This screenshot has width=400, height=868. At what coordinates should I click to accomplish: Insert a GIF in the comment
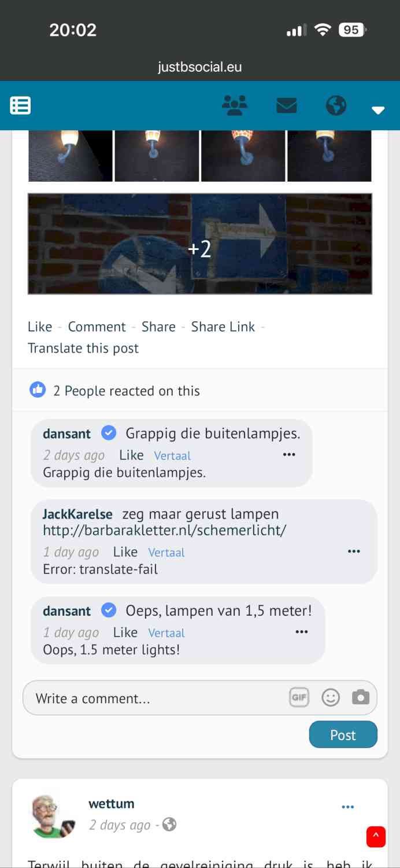pos(299,697)
